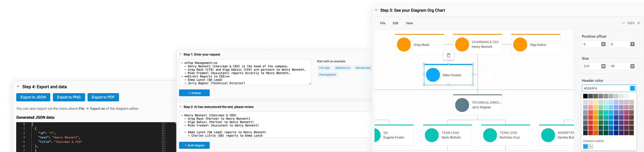Image resolution: width=644 pixels, height=152 pixels.
Task: Collapse Step 1 Enter your request section
Action: coord(181,54)
